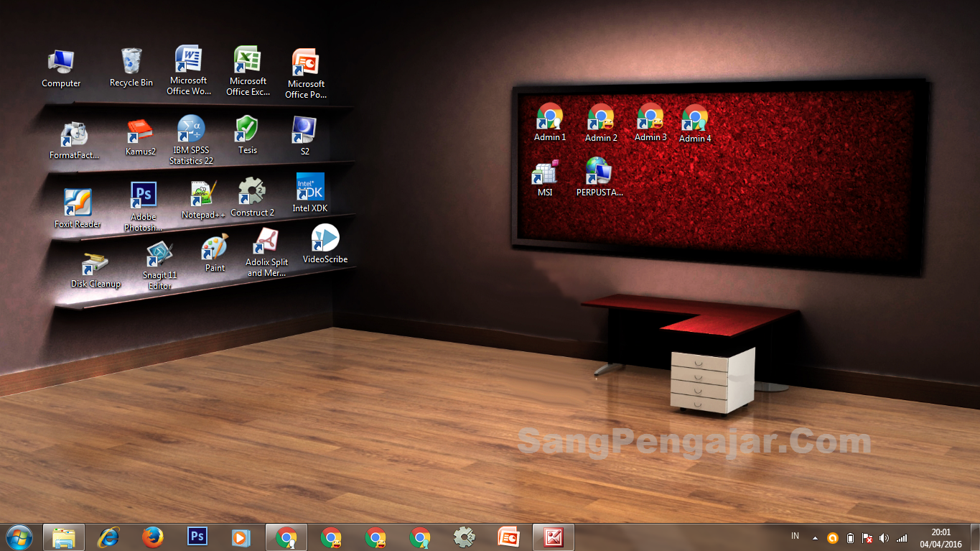Open the Windows Start menu
The height and width of the screenshot is (551, 980).
point(19,537)
